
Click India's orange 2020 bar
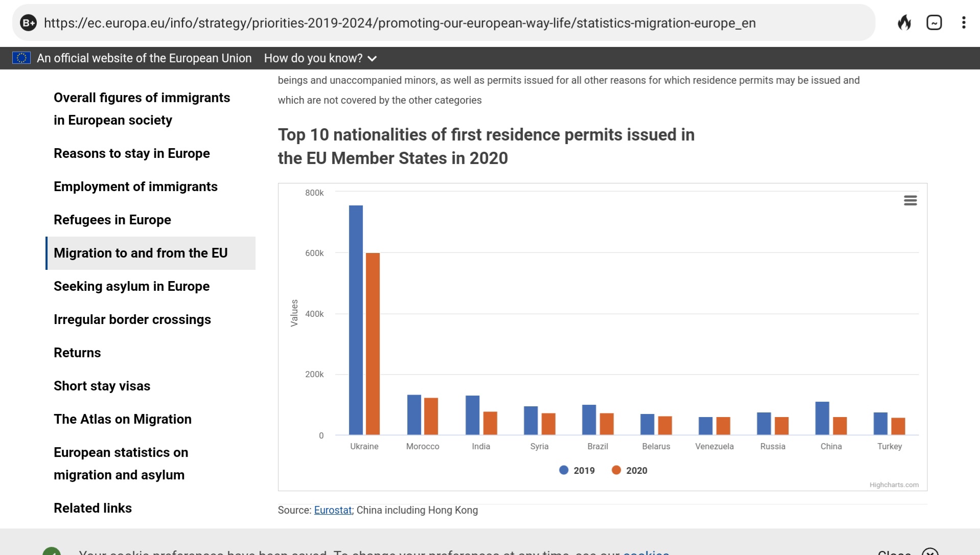pyautogui.click(x=490, y=423)
